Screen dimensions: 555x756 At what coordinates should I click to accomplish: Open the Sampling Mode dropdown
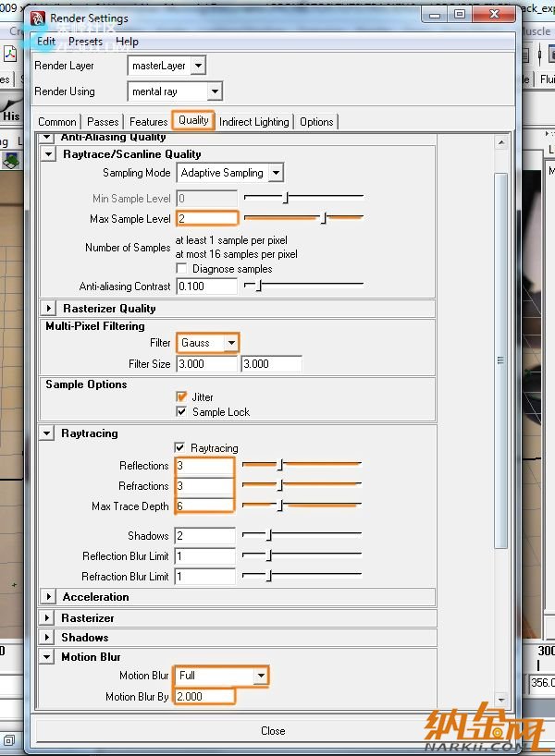275,173
